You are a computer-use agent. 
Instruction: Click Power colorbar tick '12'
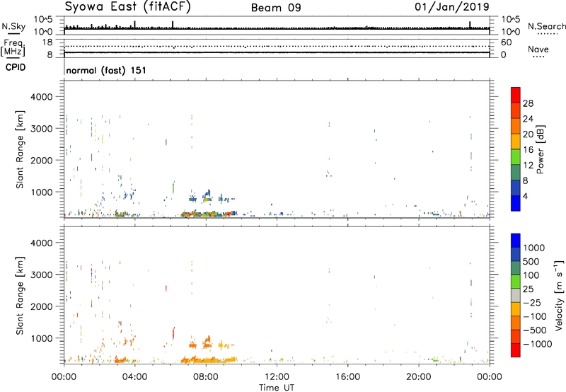pos(528,166)
